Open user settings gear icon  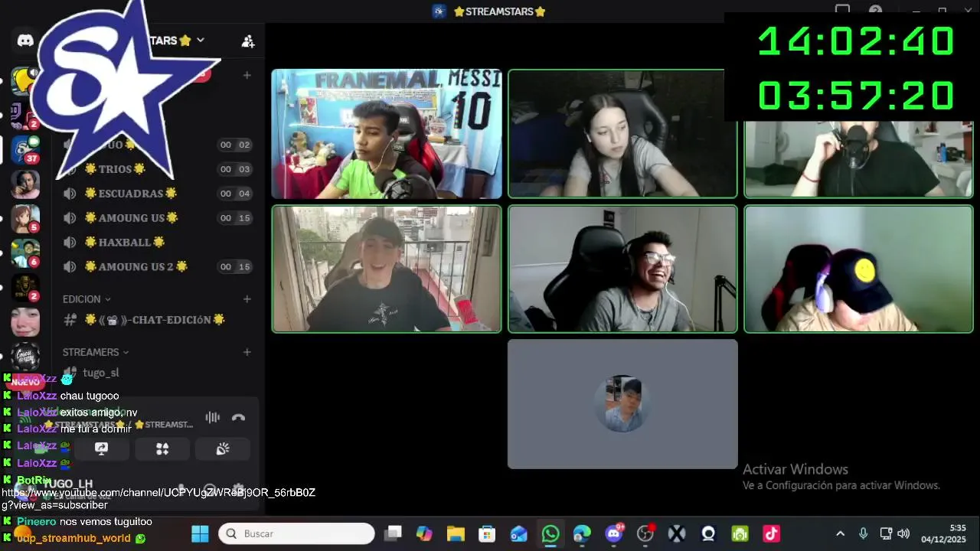(239, 490)
